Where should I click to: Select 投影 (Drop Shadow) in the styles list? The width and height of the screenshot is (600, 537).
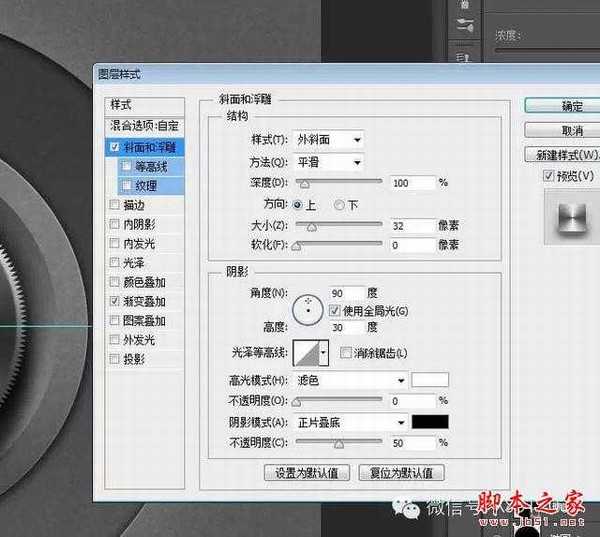[132, 359]
